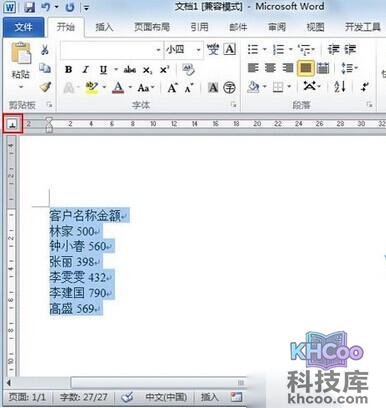Viewport: 386px width, 408px height.
Task: Switch to 视图 tab
Action: pos(315,27)
